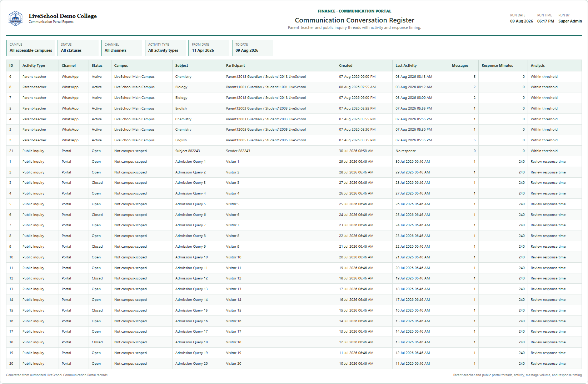The width and height of the screenshot is (588, 384).
Task: Click 'Closed' status in Admission Query 6 row
Action: coord(97,215)
